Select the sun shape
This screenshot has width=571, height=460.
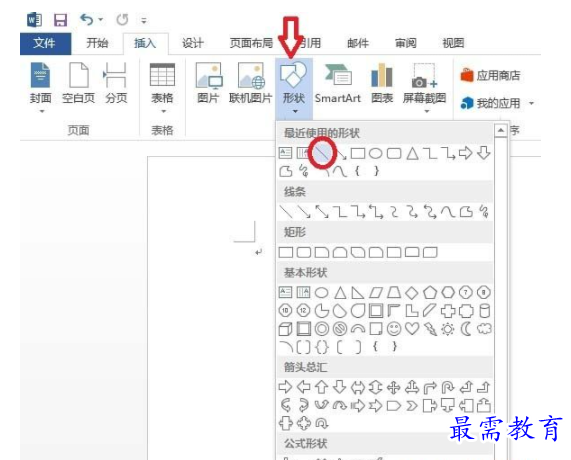pyautogui.click(x=448, y=329)
